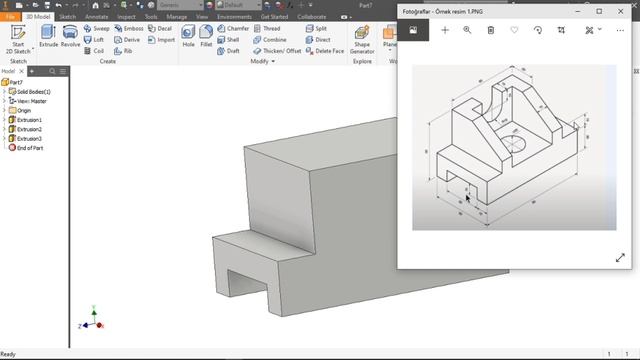
Task: Click the Decal tool
Action: (160, 29)
